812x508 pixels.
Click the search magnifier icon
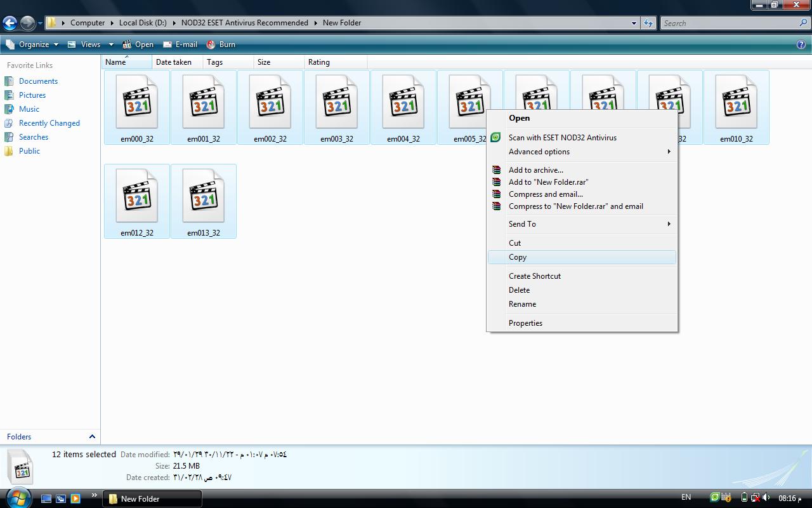pyautogui.click(x=804, y=23)
